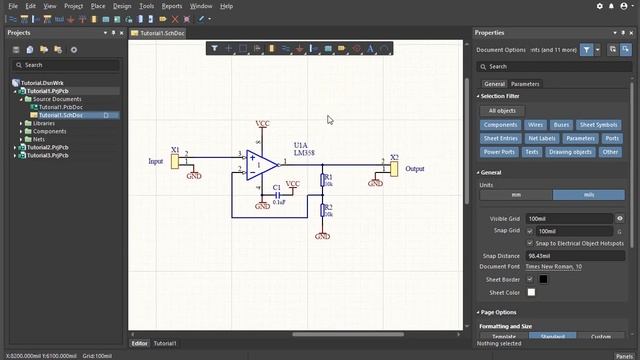Screen dimensions: 640x360
Task: Open the Tools menu
Action: click(x=147, y=6)
